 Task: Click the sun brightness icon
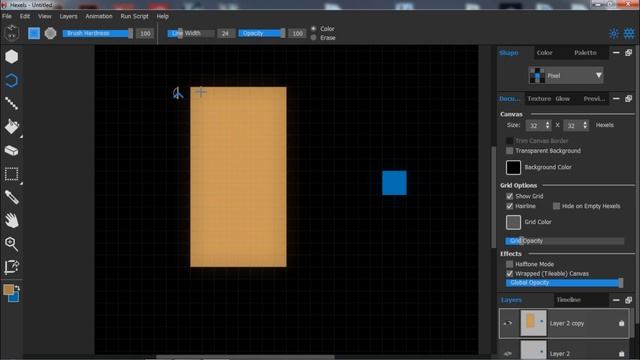(614, 33)
